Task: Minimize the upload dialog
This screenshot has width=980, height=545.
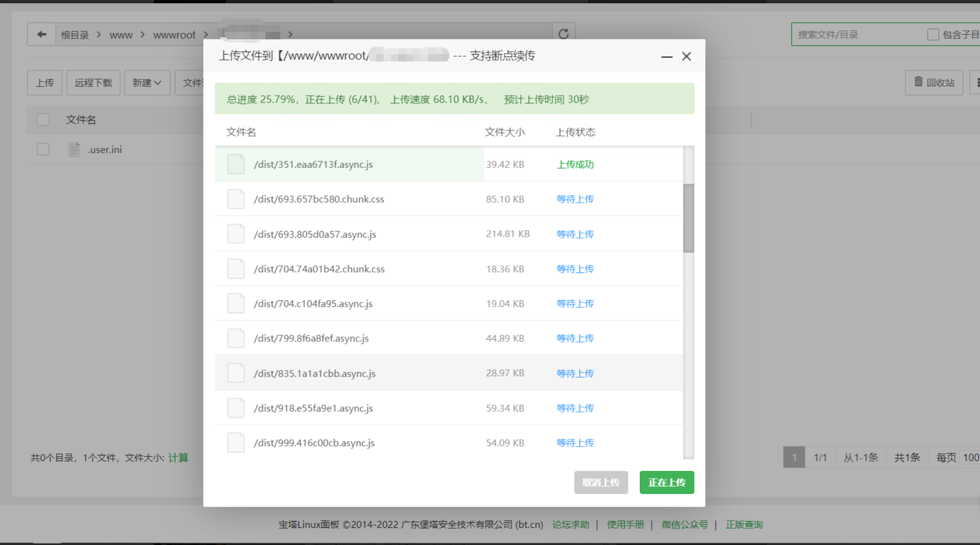Action: [x=667, y=57]
